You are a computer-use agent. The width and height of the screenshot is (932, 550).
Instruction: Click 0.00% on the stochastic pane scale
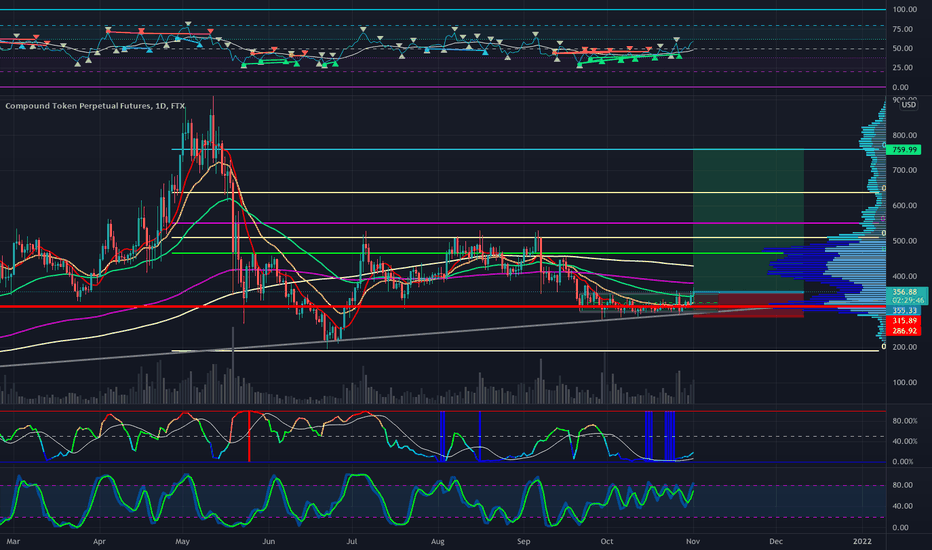click(x=903, y=462)
